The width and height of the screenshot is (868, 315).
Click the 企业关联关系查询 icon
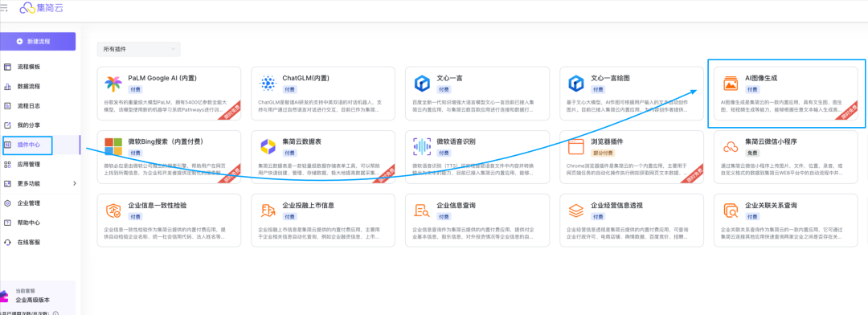pyautogui.click(x=731, y=211)
